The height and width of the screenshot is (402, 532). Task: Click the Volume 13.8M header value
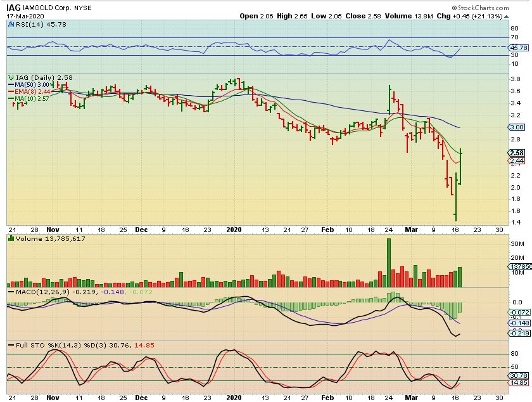[409, 16]
